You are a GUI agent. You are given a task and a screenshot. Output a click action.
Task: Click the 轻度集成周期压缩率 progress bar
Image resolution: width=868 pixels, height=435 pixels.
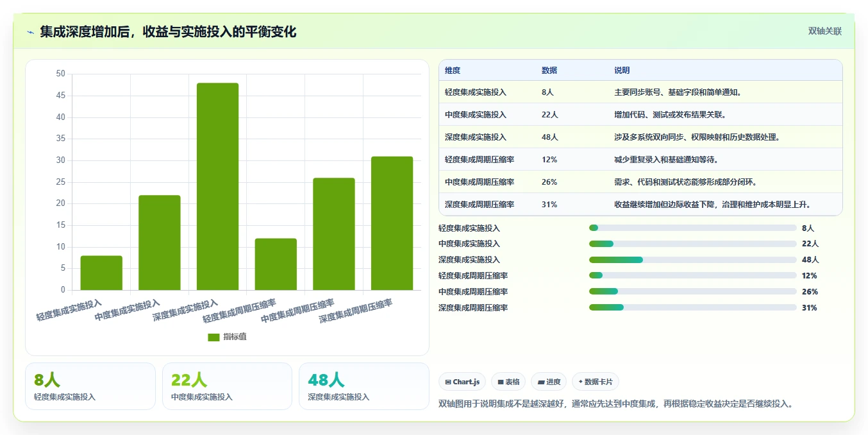pyautogui.click(x=693, y=275)
